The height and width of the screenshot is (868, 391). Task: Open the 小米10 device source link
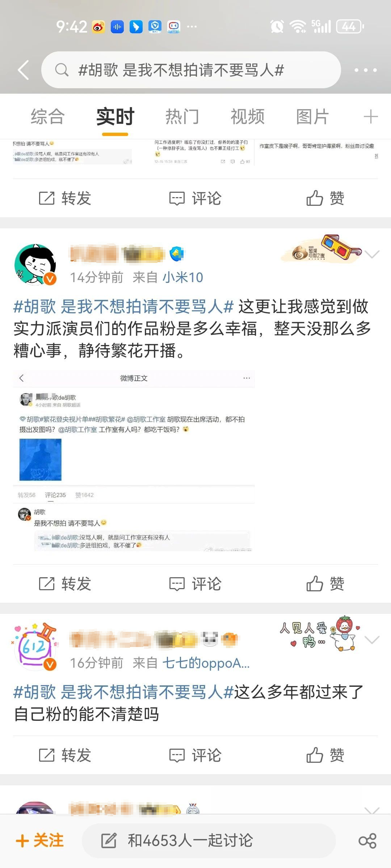[x=183, y=277]
